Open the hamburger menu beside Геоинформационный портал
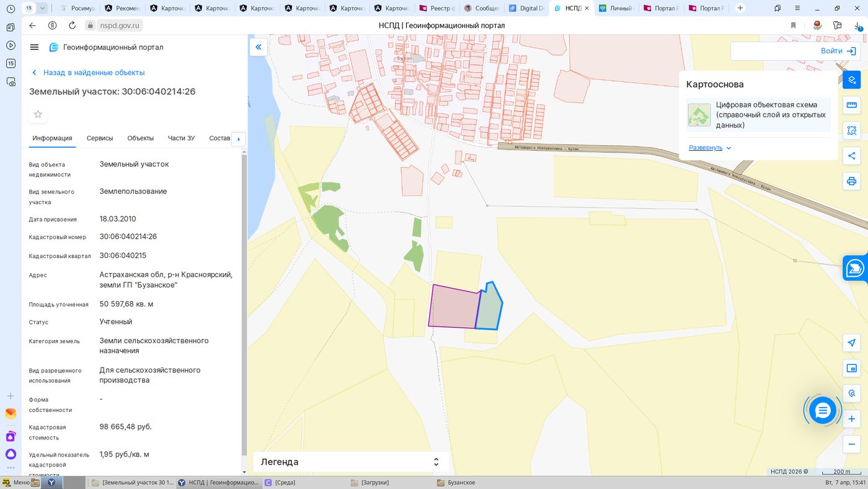Viewport: 868px width, 489px height. pos(35,47)
